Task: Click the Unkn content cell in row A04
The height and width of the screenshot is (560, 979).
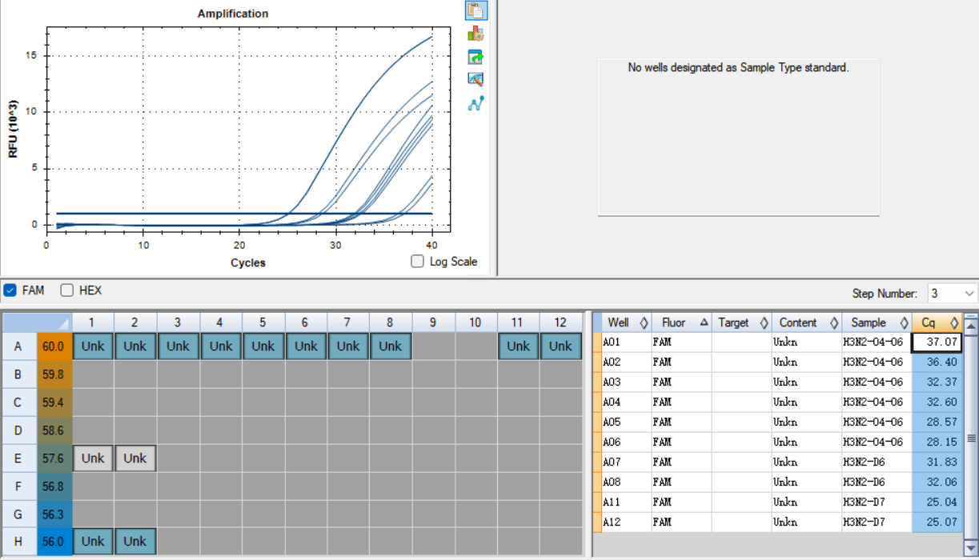Action: (806, 402)
